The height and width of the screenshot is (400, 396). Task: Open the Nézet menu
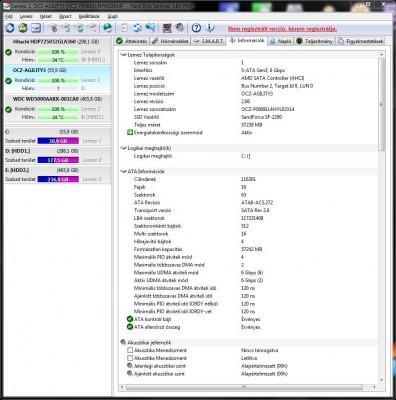(x=46, y=16)
